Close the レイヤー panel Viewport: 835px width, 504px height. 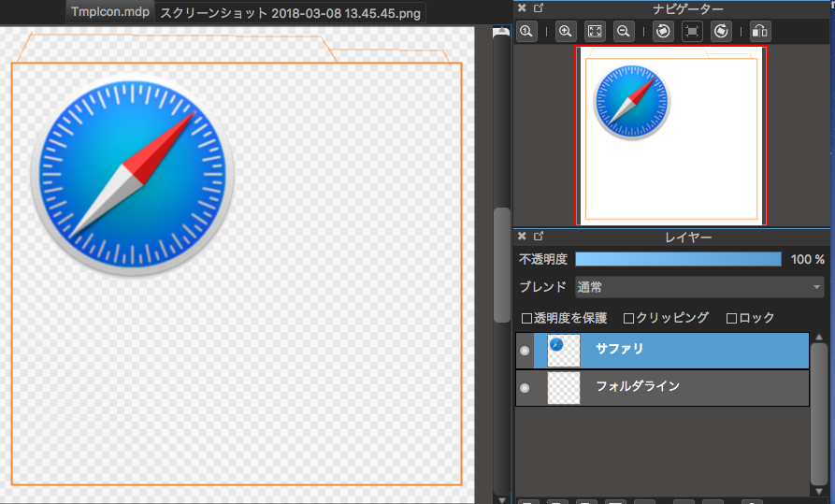pos(523,236)
